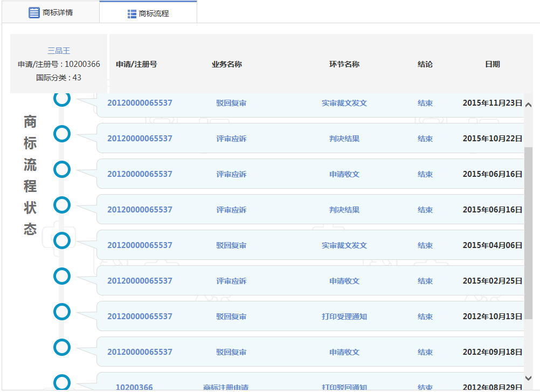Click the timeline circle beside the bottom 打印驳回通知 row
The image size is (540, 392).
point(62,383)
